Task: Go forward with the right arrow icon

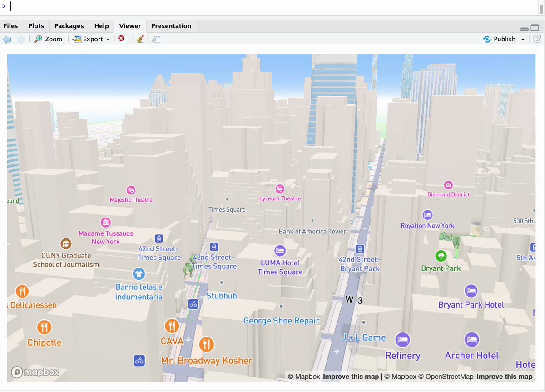Action: (x=21, y=39)
